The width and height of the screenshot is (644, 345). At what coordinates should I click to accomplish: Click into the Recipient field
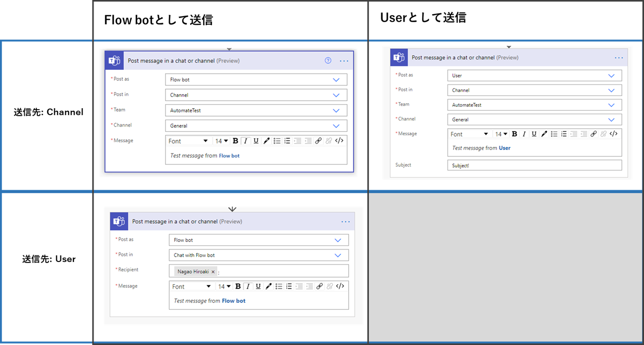point(259,271)
